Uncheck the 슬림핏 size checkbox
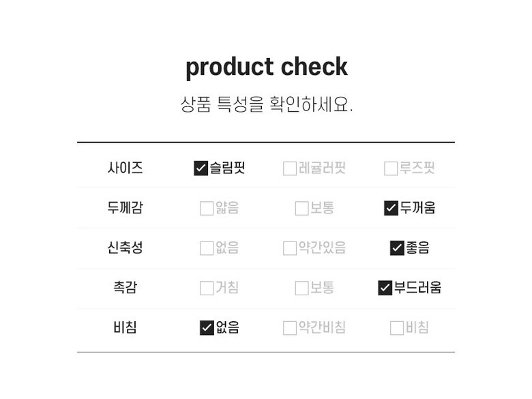532x399 pixels. 201,168
